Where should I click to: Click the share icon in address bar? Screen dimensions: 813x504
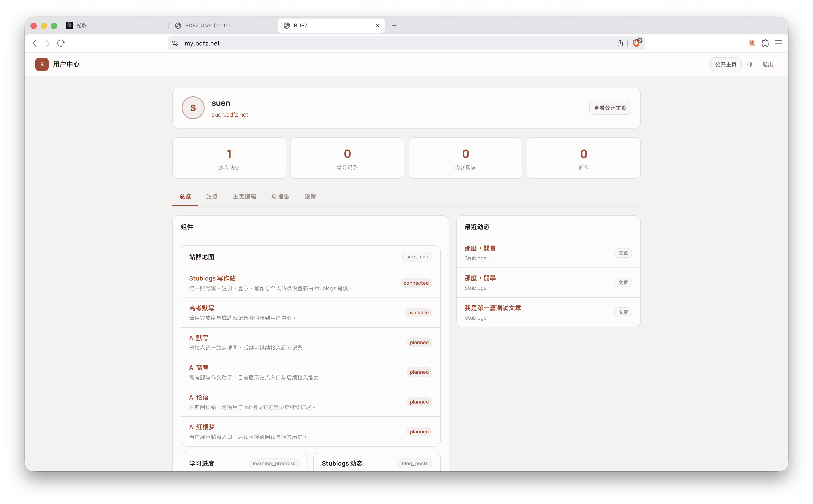point(620,43)
